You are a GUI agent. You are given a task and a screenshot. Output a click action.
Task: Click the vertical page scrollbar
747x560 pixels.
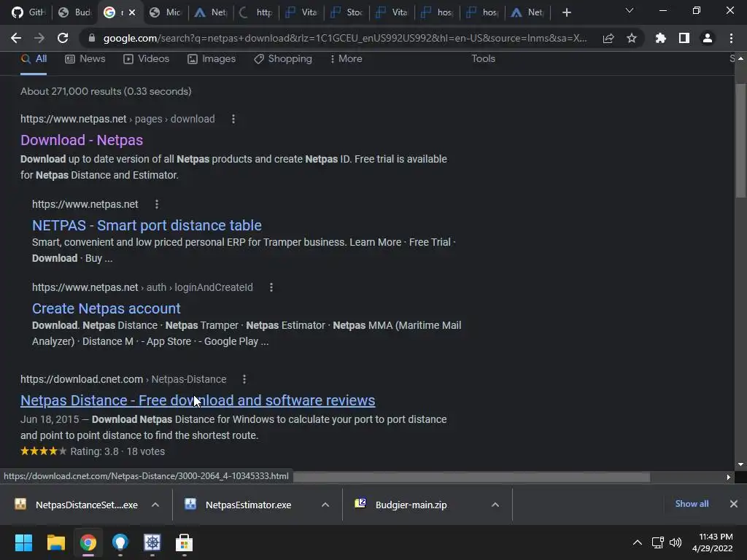[x=740, y=141]
